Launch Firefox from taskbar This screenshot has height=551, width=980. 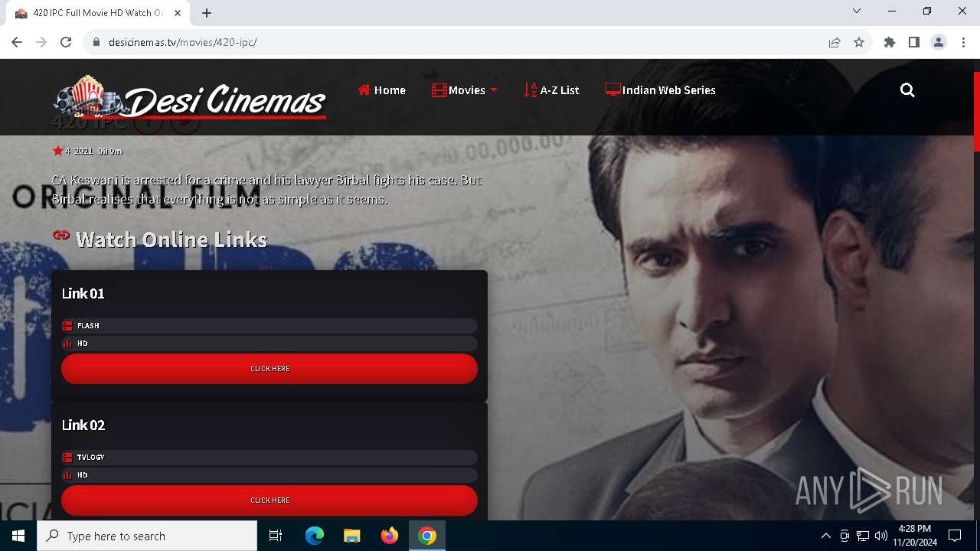coord(390,536)
